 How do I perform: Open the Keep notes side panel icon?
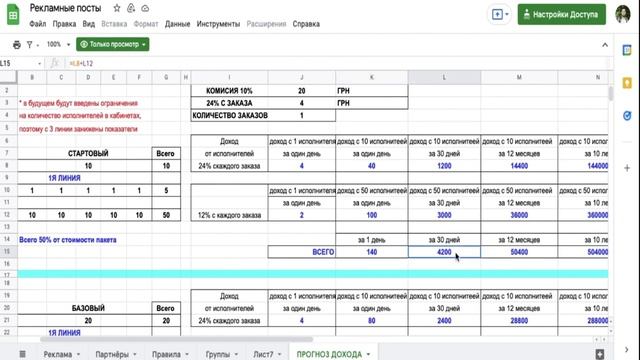(627, 83)
